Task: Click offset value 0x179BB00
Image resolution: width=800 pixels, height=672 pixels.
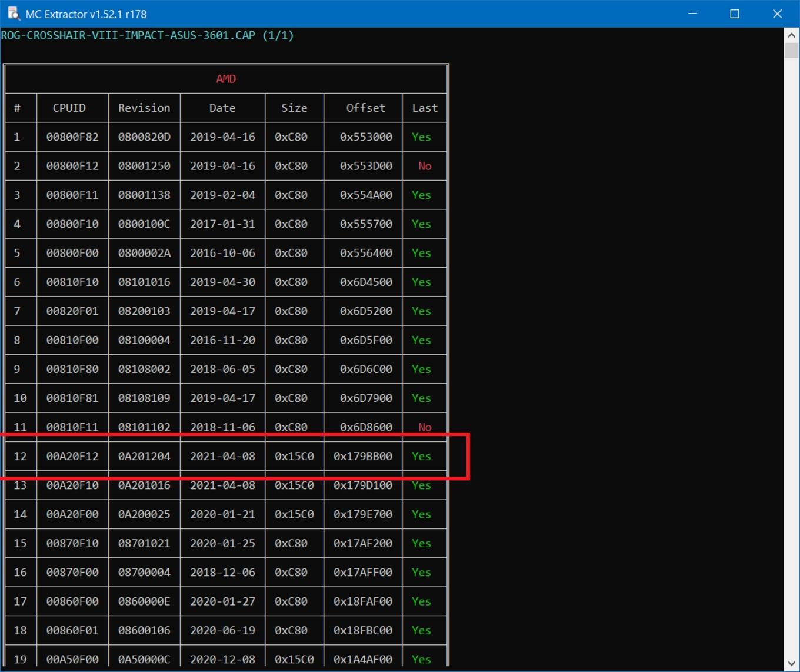Action: (x=363, y=456)
